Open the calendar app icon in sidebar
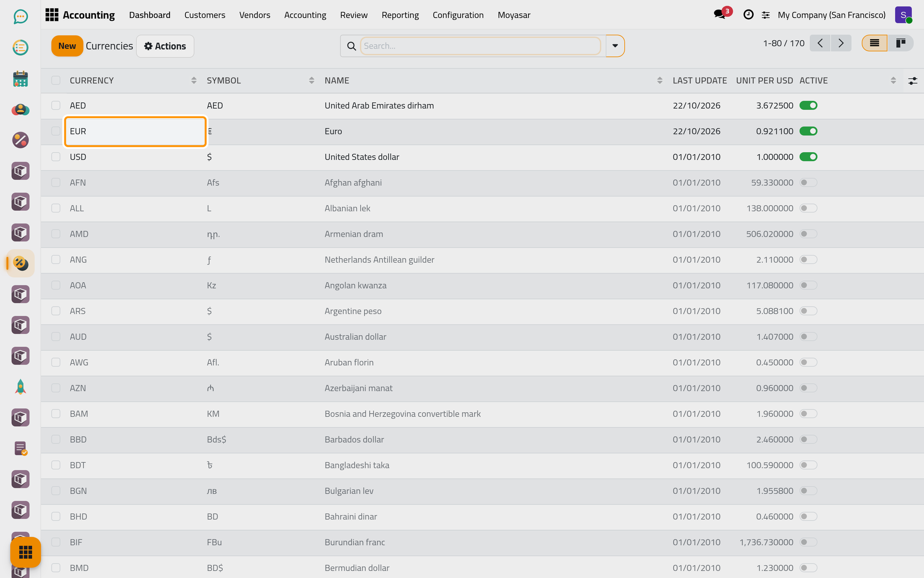The width and height of the screenshot is (924, 578). click(20, 79)
